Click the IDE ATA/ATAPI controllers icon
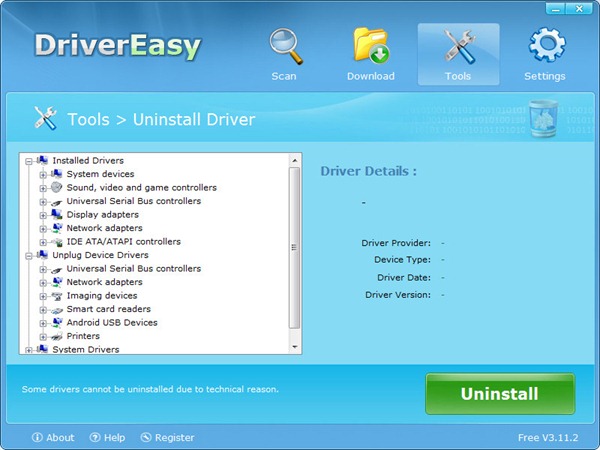600x450 pixels. click(57, 241)
